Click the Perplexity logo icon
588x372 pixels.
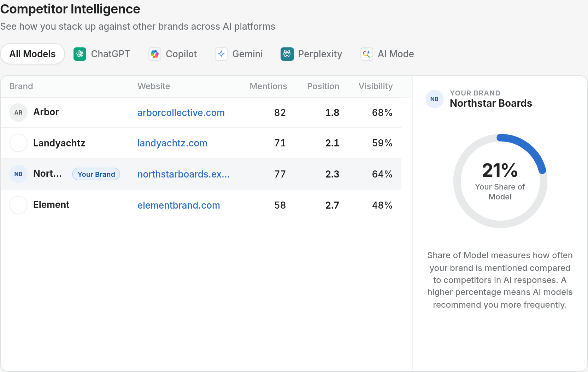pos(287,54)
